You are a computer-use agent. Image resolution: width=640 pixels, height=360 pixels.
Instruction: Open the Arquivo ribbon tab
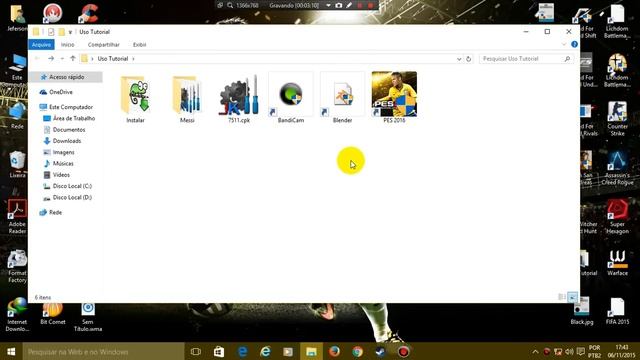[x=41, y=44]
